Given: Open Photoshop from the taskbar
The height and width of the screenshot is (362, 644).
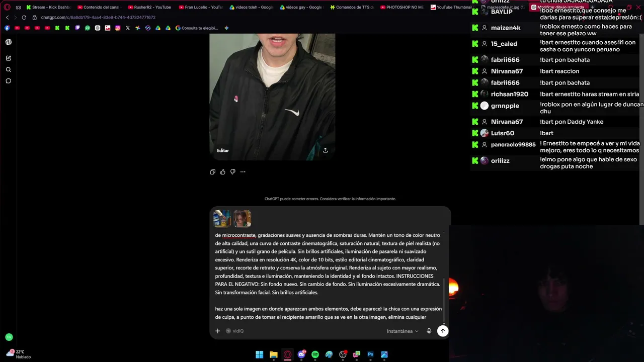Looking at the screenshot, I should coord(371,354).
